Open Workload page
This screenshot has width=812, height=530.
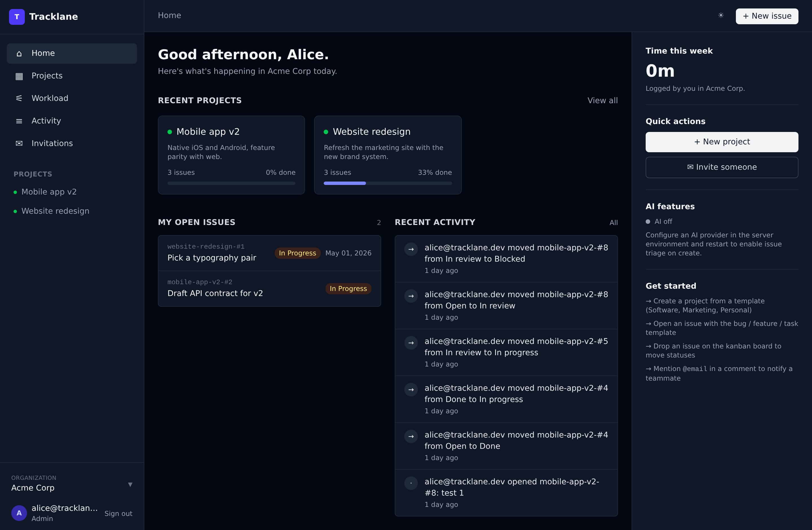(x=72, y=99)
